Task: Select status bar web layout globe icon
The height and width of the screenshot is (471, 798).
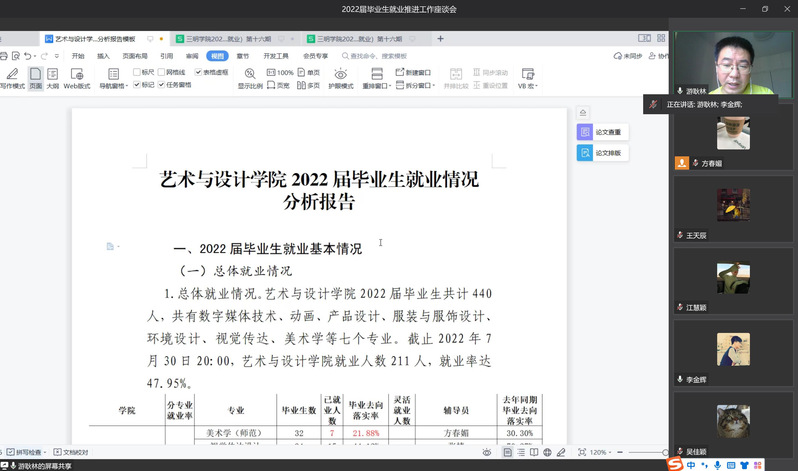Action: click(x=547, y=452)
